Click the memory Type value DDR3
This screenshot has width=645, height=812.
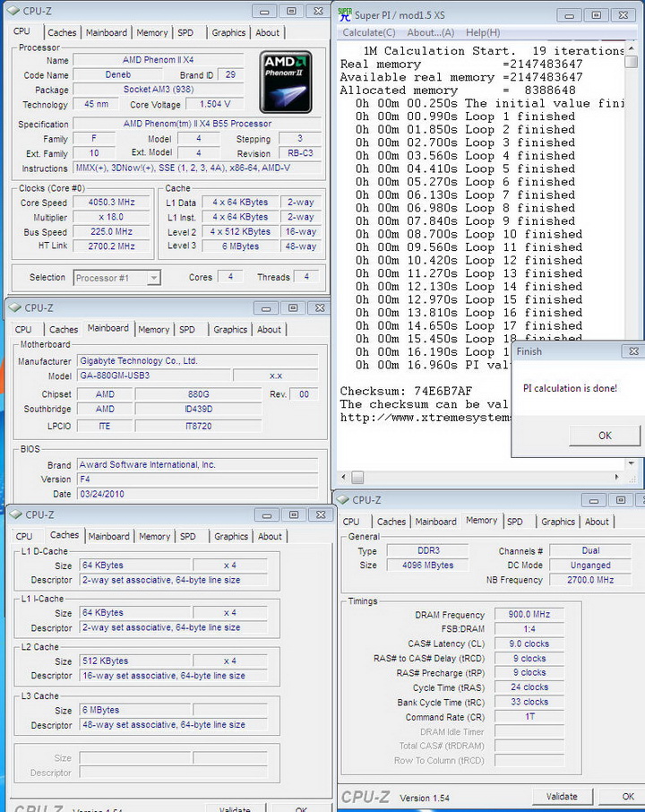(x=427, y=550)
